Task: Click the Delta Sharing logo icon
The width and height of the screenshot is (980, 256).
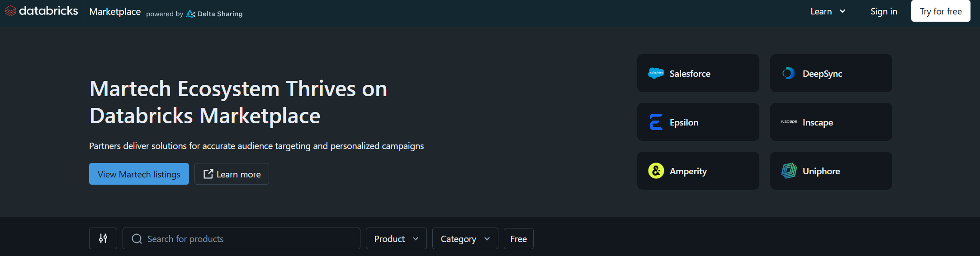Action: (x=191, y=14)
